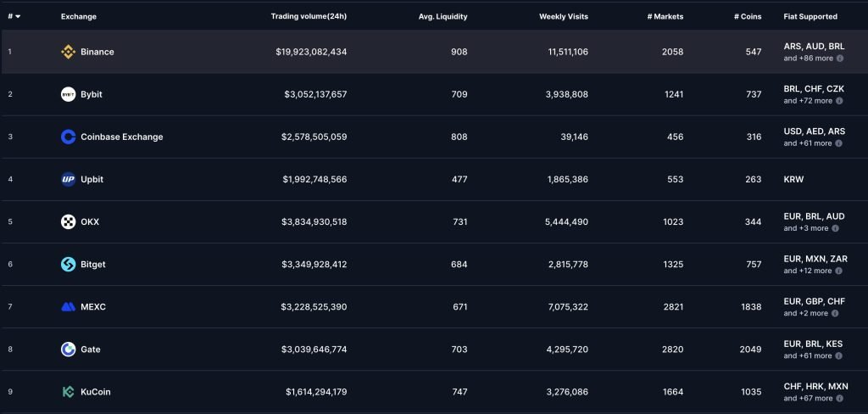868x414 pixels.
Task: Open the KuCoin exchange name link
Action: click(95, 392)
